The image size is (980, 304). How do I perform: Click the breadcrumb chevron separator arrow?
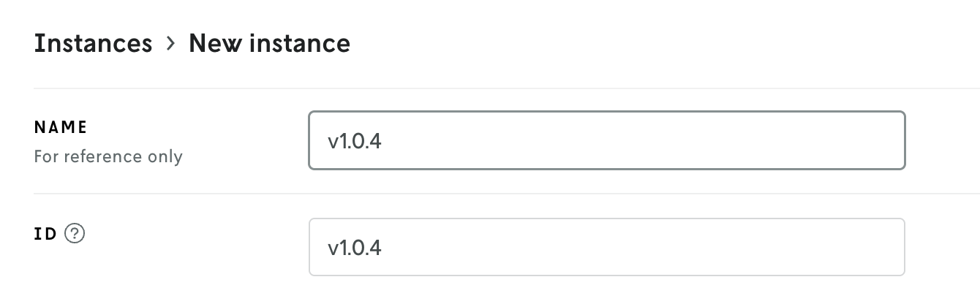click(x=170, y=44)
